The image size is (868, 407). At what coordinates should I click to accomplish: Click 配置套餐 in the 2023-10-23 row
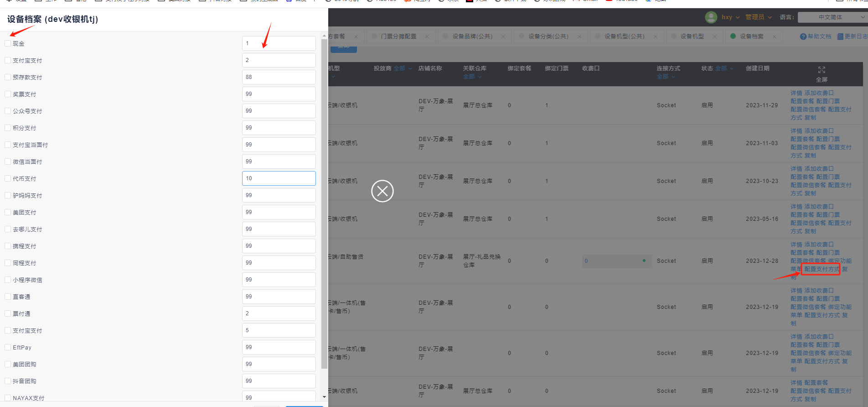[802, 177]
